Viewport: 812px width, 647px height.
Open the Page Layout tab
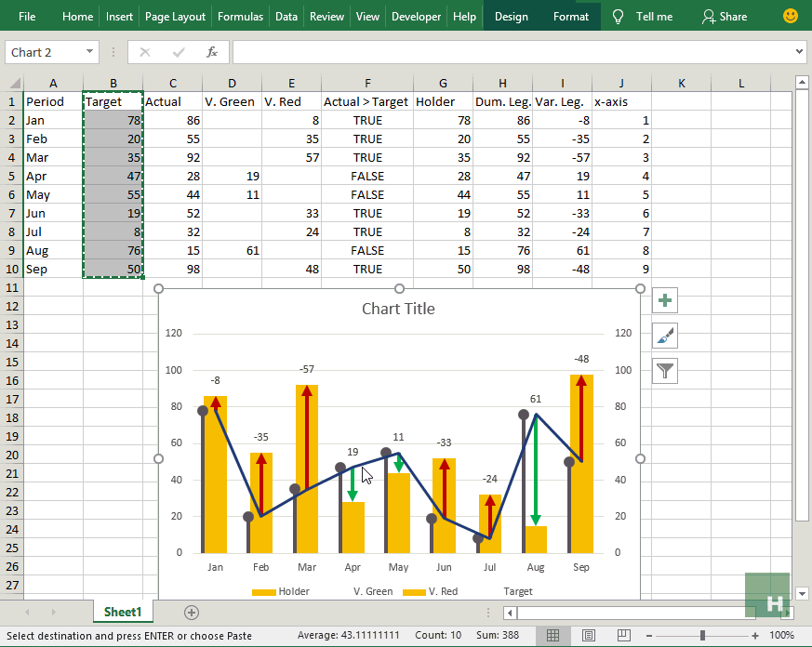click(x=175, y=17)
